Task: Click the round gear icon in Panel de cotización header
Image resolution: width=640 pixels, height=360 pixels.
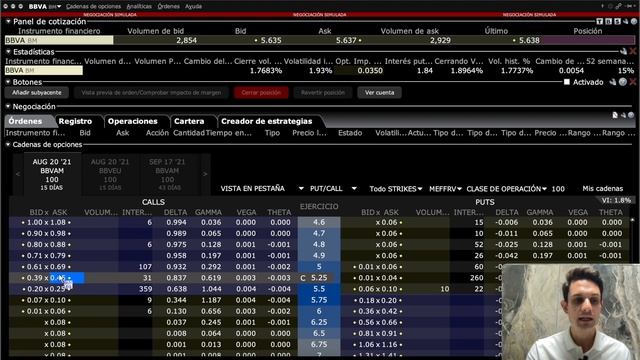Action: coord(633,21)
